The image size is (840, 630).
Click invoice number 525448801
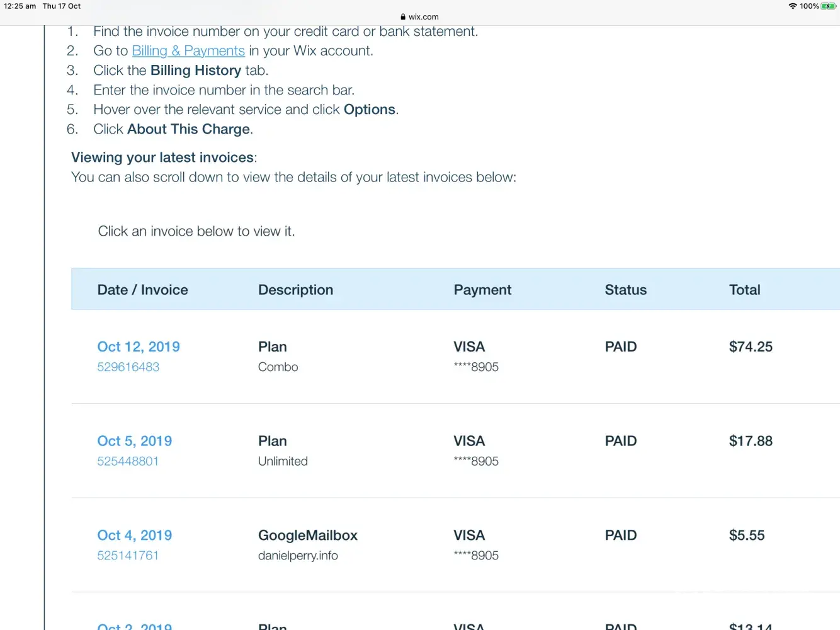127,461
